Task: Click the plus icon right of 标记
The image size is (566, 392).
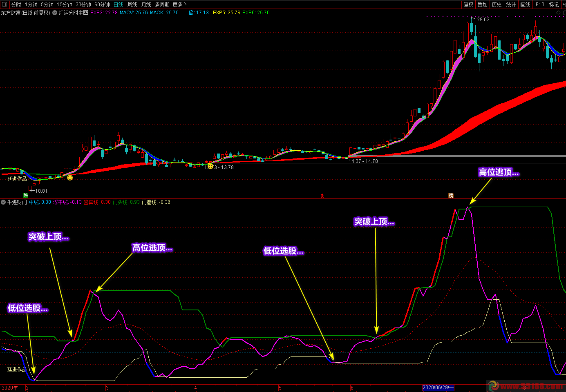Action: pyautogui.click(x=564, y=4)
